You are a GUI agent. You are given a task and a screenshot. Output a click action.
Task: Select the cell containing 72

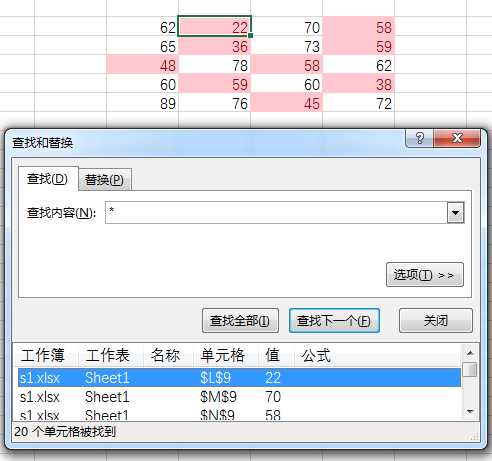pos(359,102)
